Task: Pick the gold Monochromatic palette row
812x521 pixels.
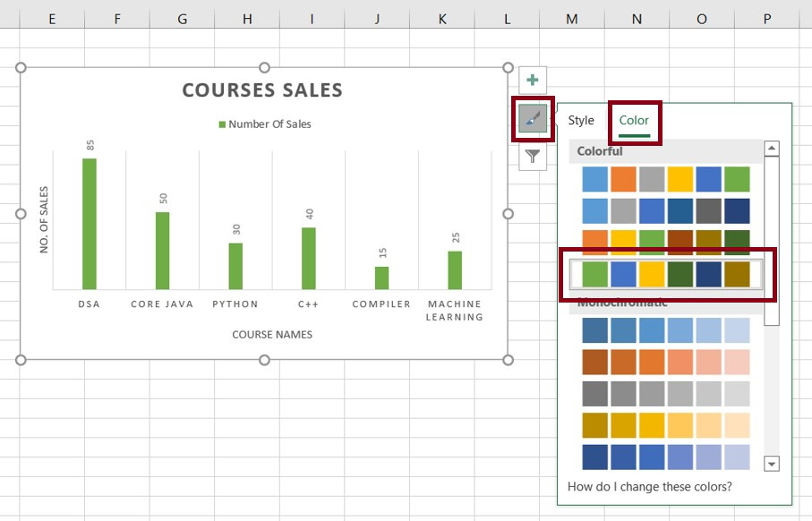Action: [665, 426]
